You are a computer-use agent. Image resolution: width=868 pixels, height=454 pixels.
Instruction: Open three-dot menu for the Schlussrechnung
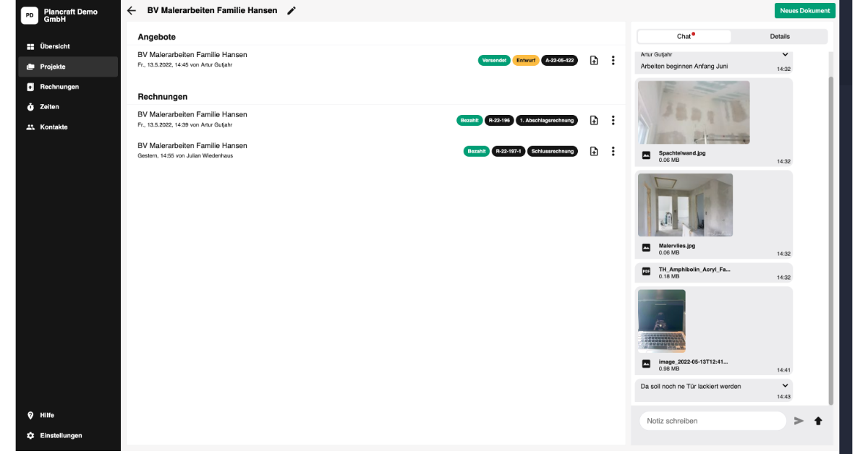pos(613,151)
